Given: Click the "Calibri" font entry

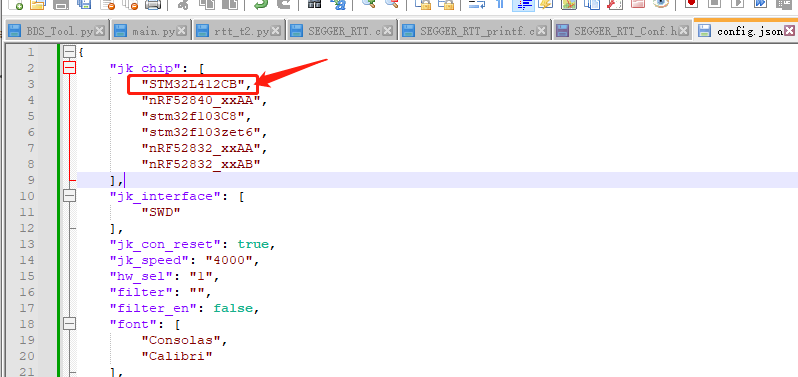Looking at the screenshot, I should tap(177, 356).
